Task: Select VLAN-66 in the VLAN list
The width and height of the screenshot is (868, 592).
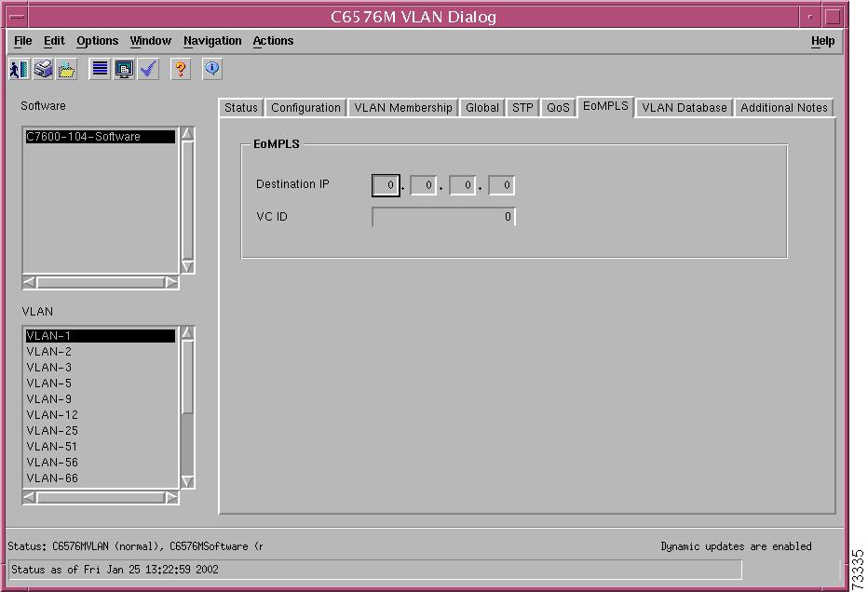Action: click(101, 478)
